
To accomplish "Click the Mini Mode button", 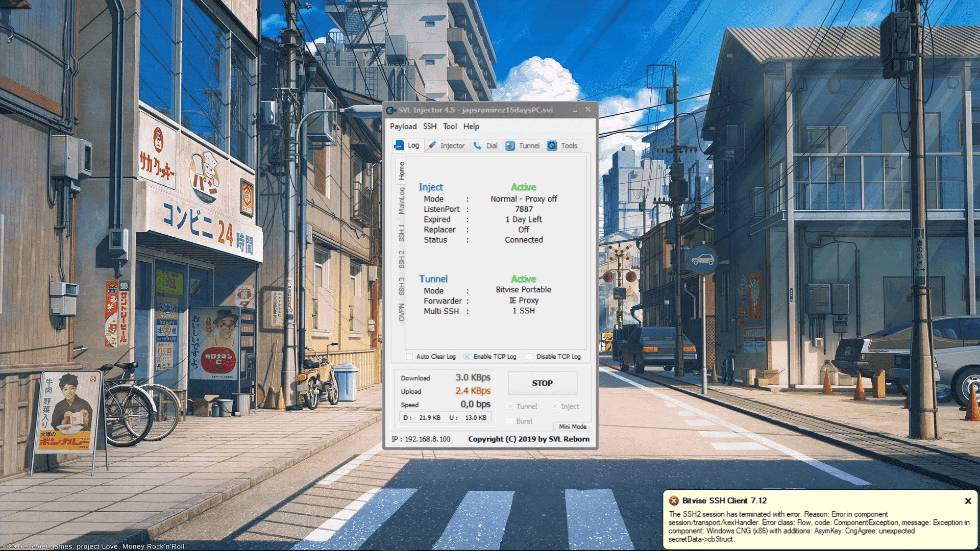I will 572,427.
